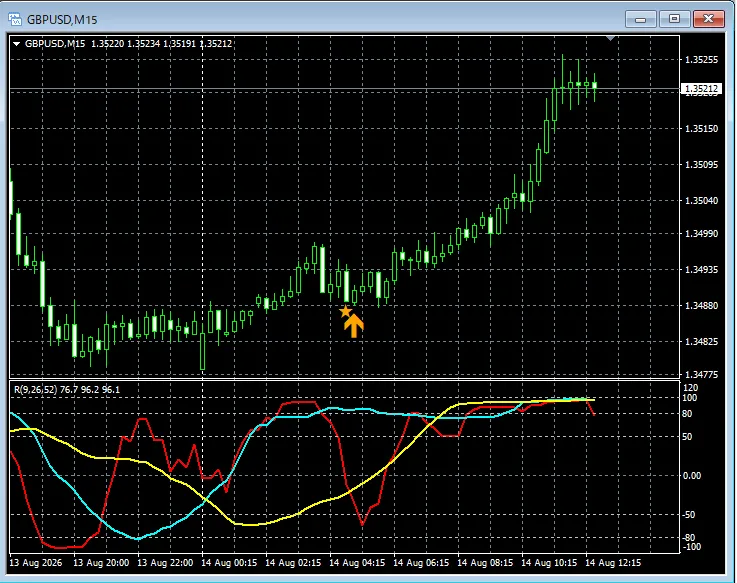Click the 14 Aug 06:15 time axis label

(421, 563)
